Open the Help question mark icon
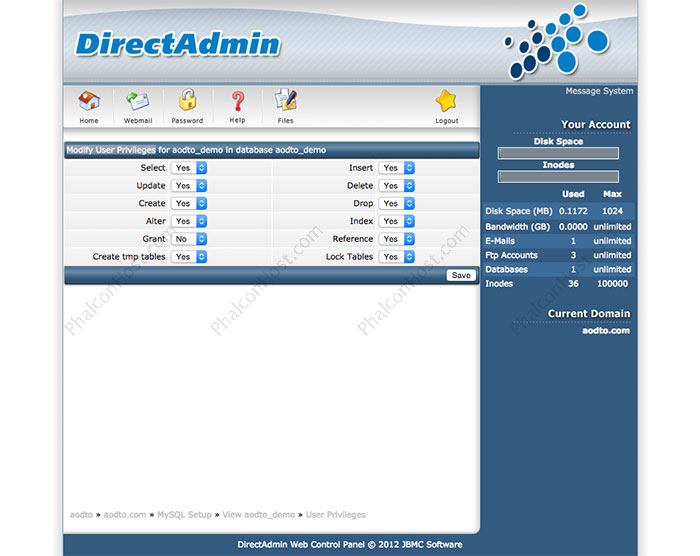 click(x=238, y=101)
